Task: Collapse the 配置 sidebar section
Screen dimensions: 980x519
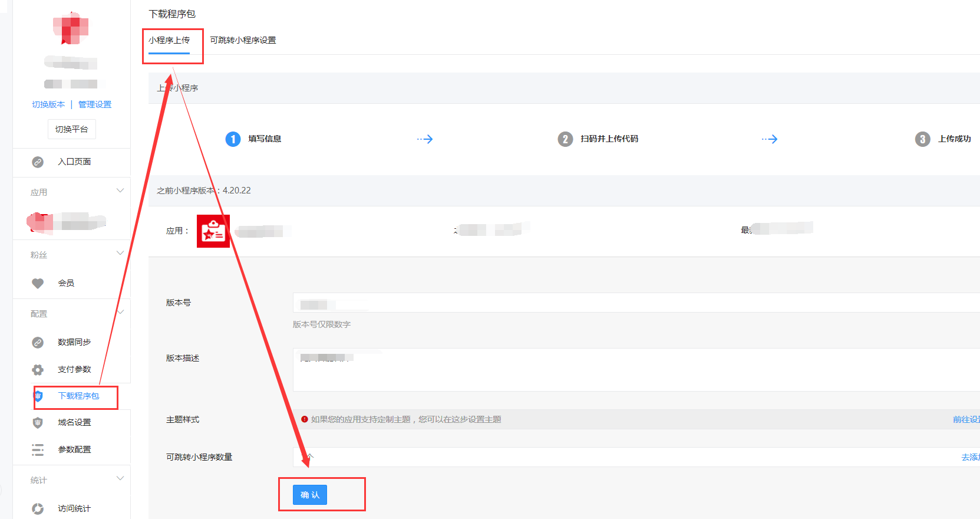Action: pos(120,312)
